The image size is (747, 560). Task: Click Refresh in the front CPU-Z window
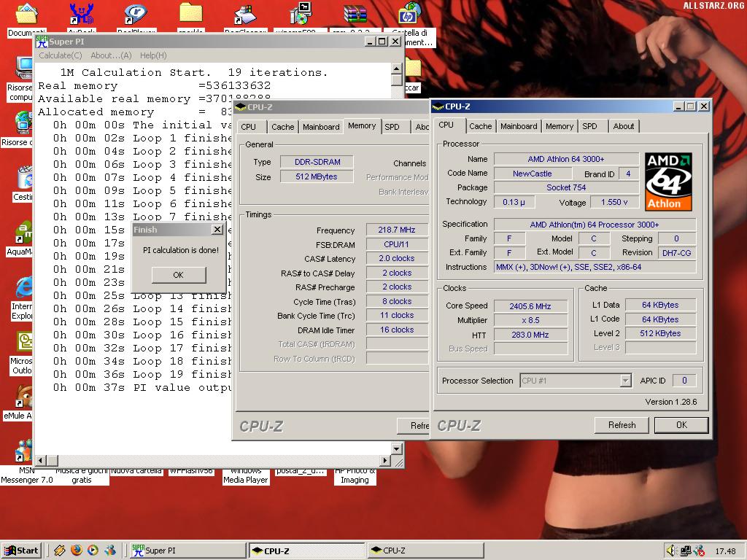[x=622, y=425]
